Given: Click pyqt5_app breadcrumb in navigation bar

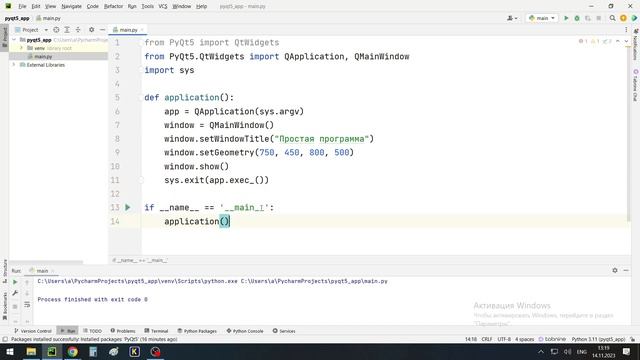Looking at the screenshot, I should click(x=17, y=18).
